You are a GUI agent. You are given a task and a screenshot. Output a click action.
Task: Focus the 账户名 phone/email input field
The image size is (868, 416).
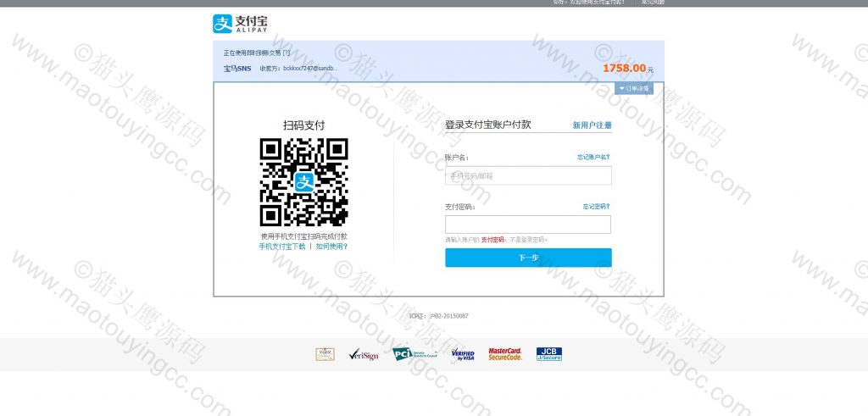[x=528, y=175]
